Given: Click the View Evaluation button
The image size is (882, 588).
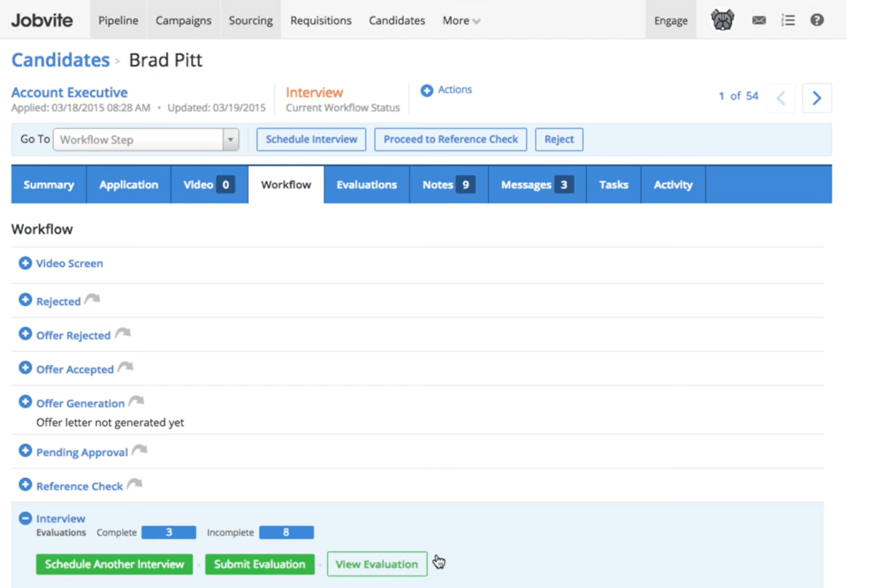Looking at the screenshot, I should (377, 564).
